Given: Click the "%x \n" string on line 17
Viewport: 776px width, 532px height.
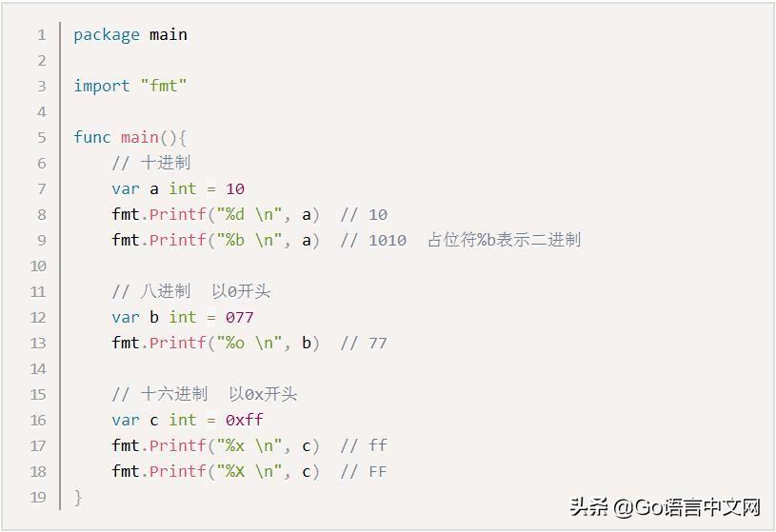Looking at the screenshot, I should (x=249, y=446).
